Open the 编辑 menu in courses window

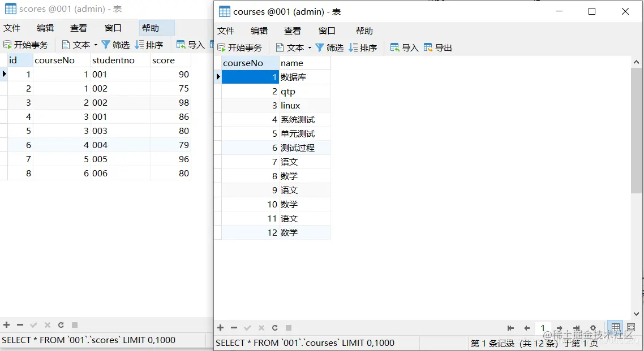(x=259, y=31)
